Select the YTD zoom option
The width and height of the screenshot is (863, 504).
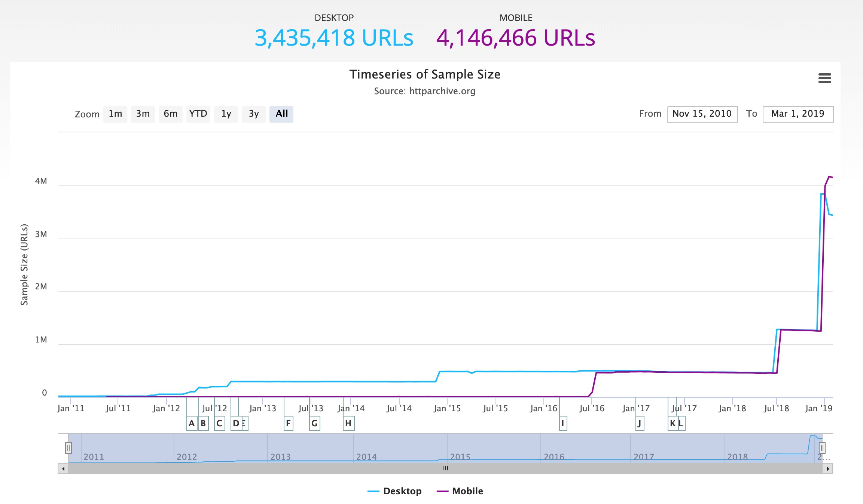pos(198,114)
